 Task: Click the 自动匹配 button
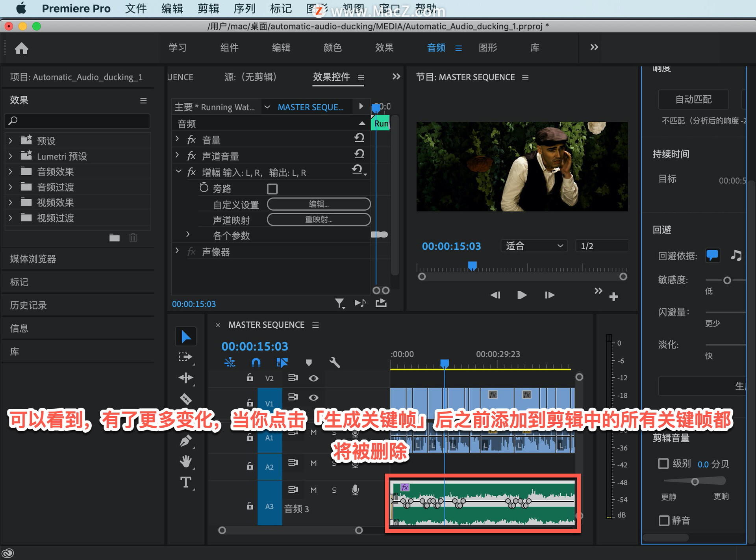pos(693,99)
